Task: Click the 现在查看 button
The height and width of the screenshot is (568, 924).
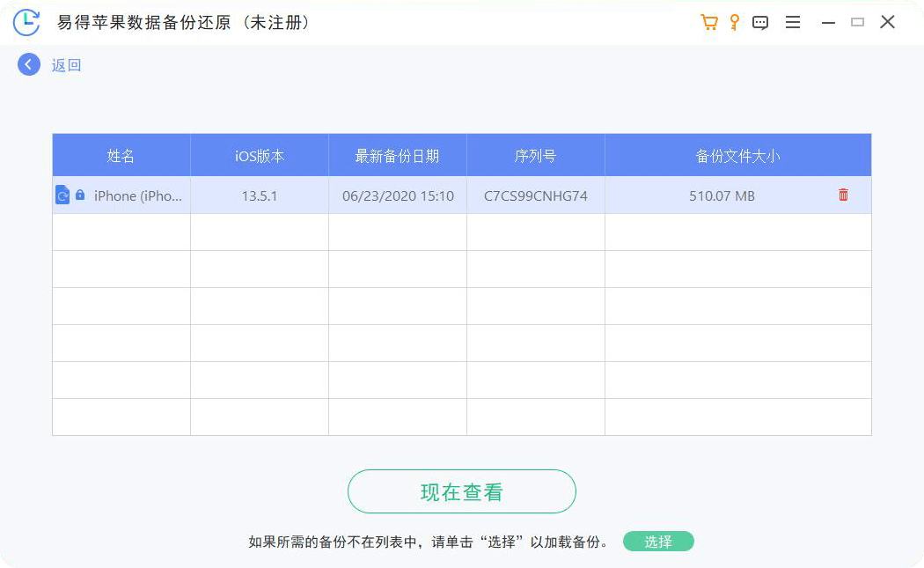Action: tap(461, 491)
